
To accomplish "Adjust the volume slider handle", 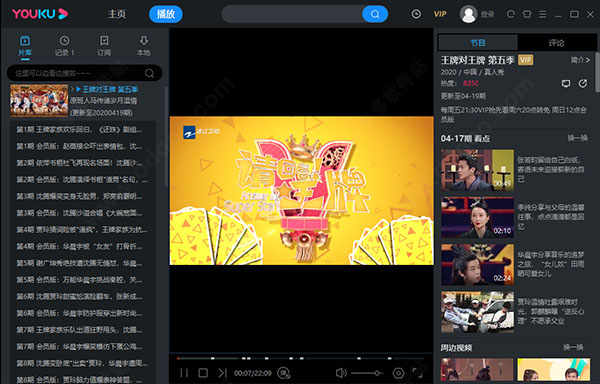I will pos(377,373).
